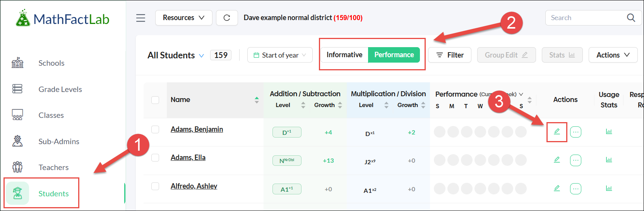
Task: Click Adams, Ella's N NrDbl level badge
Action: click(287, 160)
